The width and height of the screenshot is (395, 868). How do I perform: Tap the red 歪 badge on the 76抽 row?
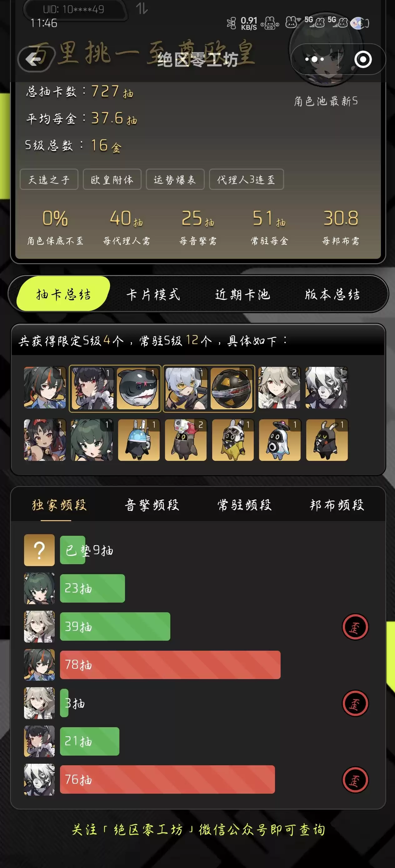pyautogui.click(x=355, y=780)
